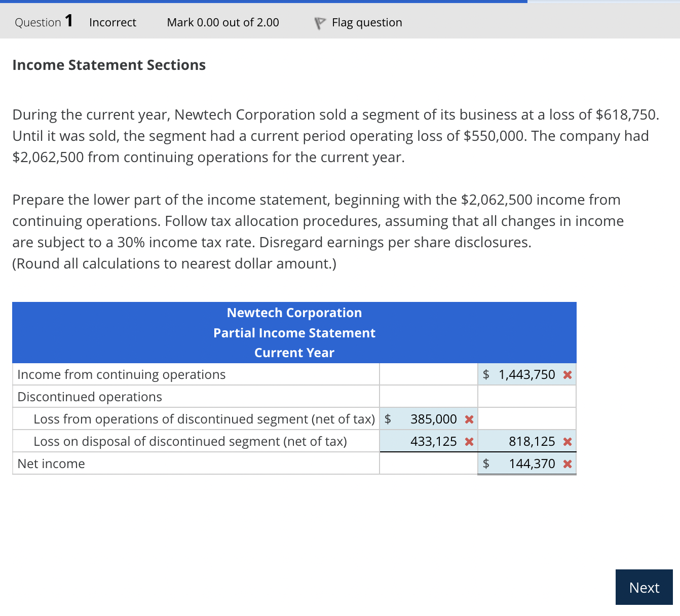680x616 pixels.
Task: Click the Newtech Corporation table header
Action: (294, 313)
